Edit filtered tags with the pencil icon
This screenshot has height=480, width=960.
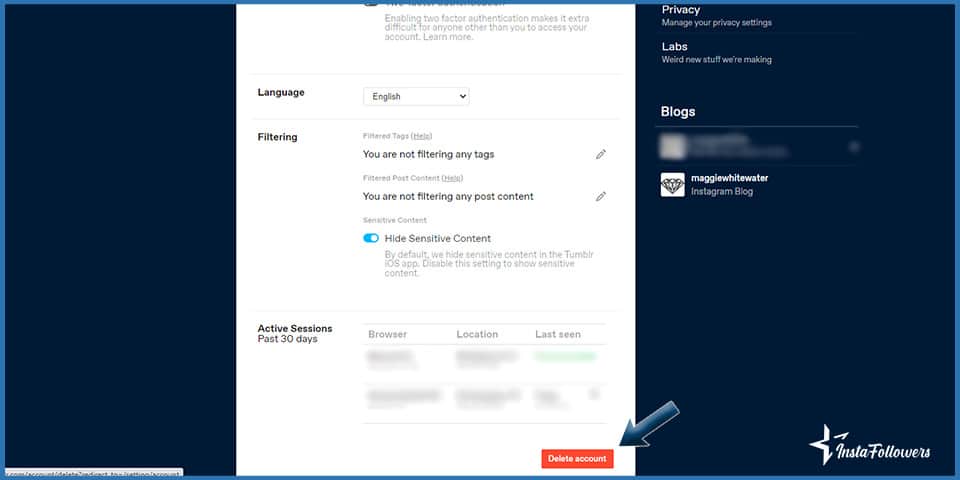pos(601,155)
